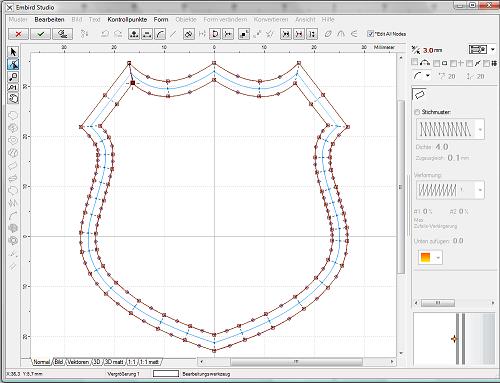Open the Kontrollpunkte menu
Image resolution: width=500 pixels, height=383 pixels.
pyautogui.click(x=127, y=20)
